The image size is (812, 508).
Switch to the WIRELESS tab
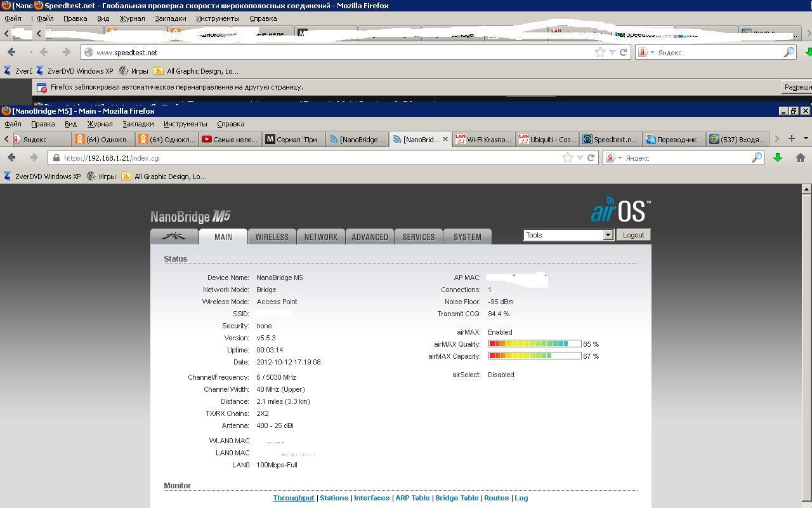[x=272, y=237]
